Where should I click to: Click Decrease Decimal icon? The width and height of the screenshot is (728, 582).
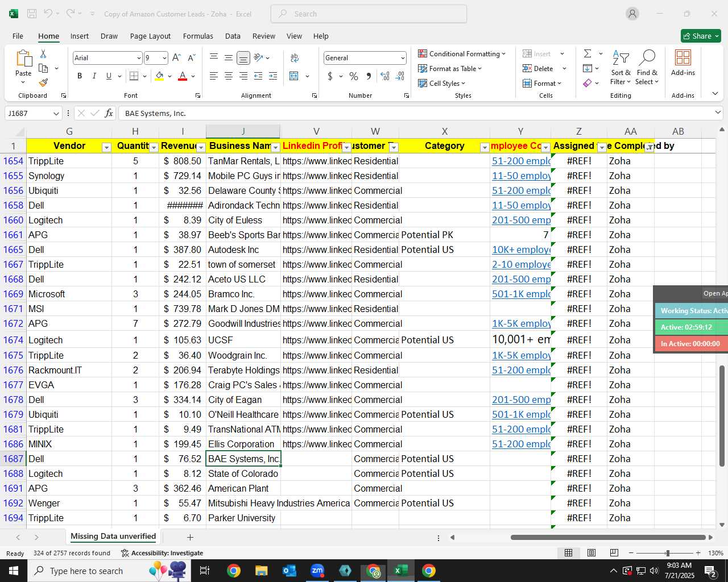[x=400, y=76]
